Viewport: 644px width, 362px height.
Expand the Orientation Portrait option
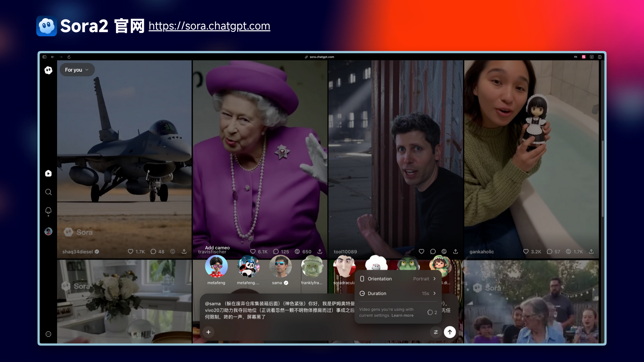(x=398, y=279)
